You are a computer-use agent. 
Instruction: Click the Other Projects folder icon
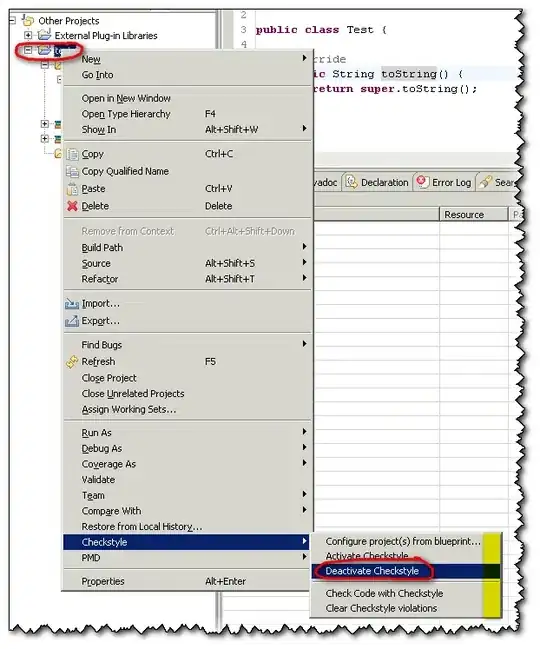pos(28,20)
